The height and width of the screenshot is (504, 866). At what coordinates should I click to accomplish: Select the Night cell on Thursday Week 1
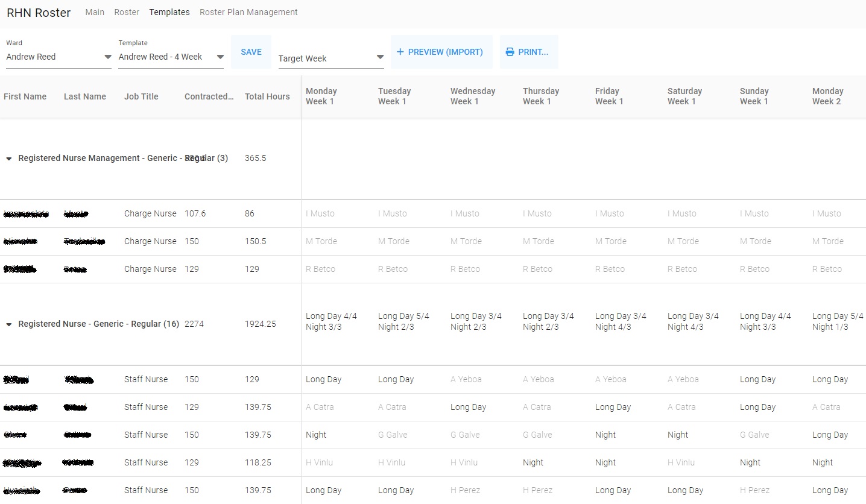click(533, 462)
